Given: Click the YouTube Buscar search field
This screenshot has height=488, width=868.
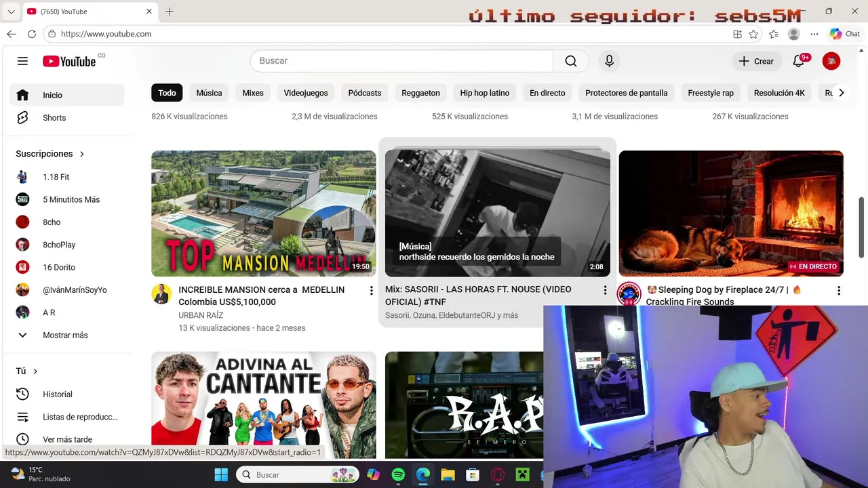Looking at the screenshot, I should pos(401,61).
